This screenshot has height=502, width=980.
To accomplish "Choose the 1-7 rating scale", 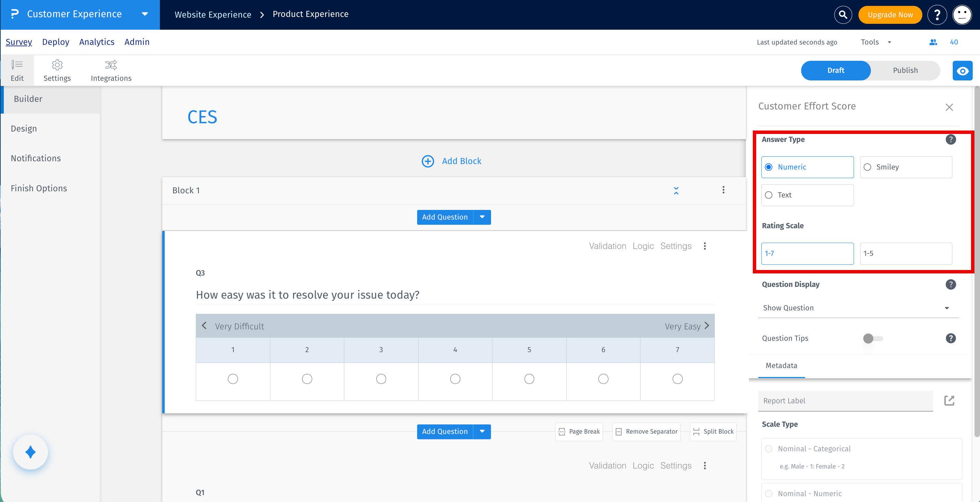I will [807, 253].
